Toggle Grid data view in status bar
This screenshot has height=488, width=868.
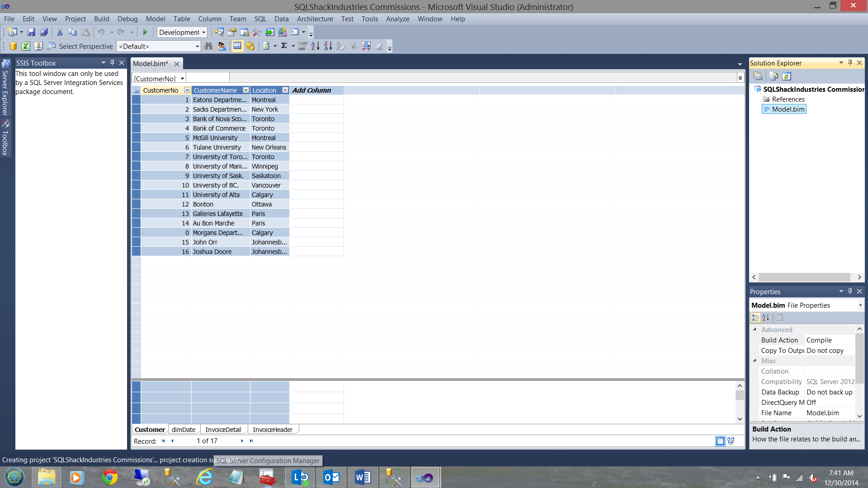720,441
